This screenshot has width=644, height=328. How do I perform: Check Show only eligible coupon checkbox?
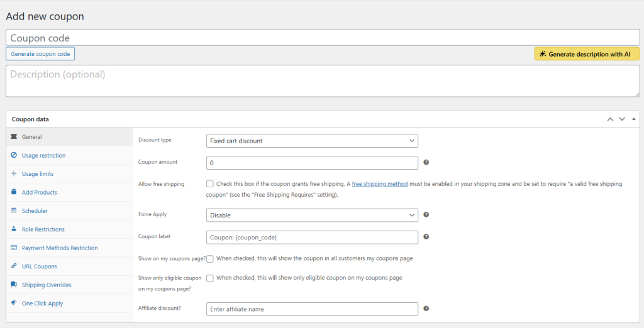click(x=210, y=278)
